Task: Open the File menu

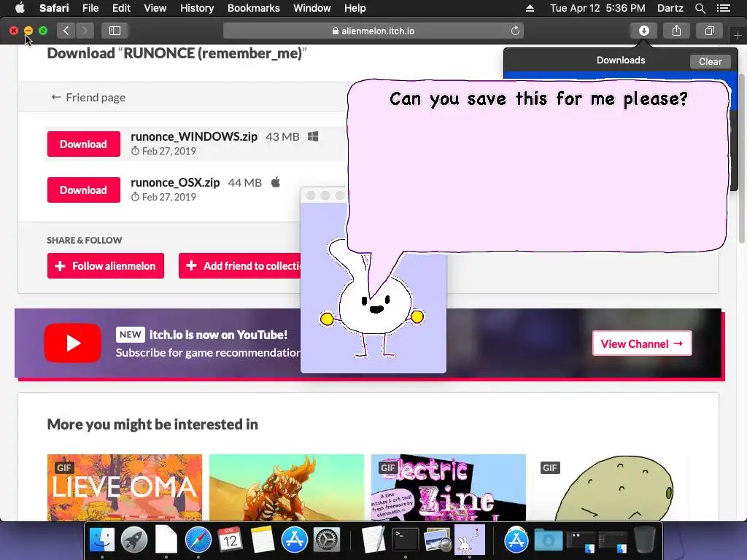Action: 90,8
